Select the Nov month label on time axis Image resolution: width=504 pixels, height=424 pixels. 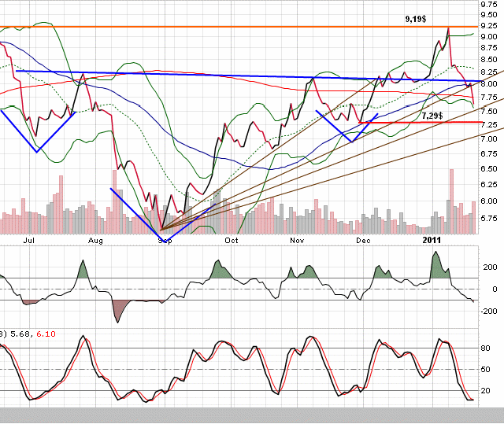click(297, 239)
